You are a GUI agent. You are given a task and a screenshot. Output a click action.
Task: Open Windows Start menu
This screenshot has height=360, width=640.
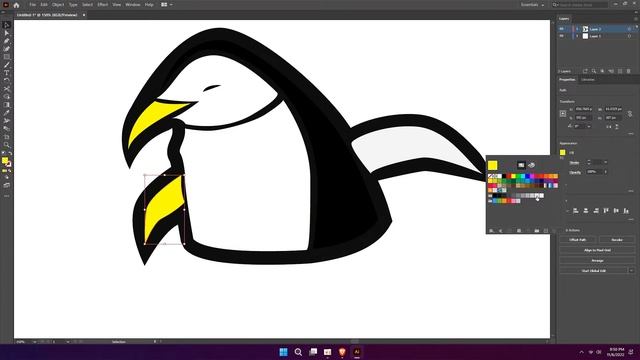[x=283, y=352]
